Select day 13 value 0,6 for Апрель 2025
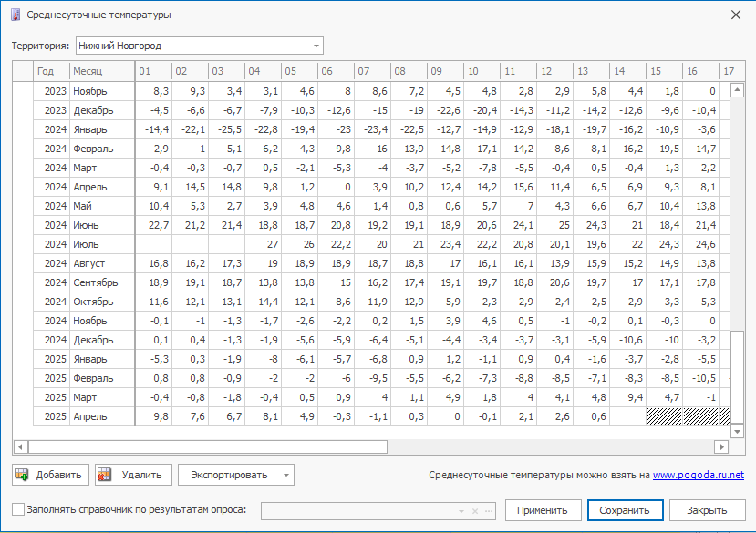The width and height of the screenshot is (756, 533). point(591,416)
